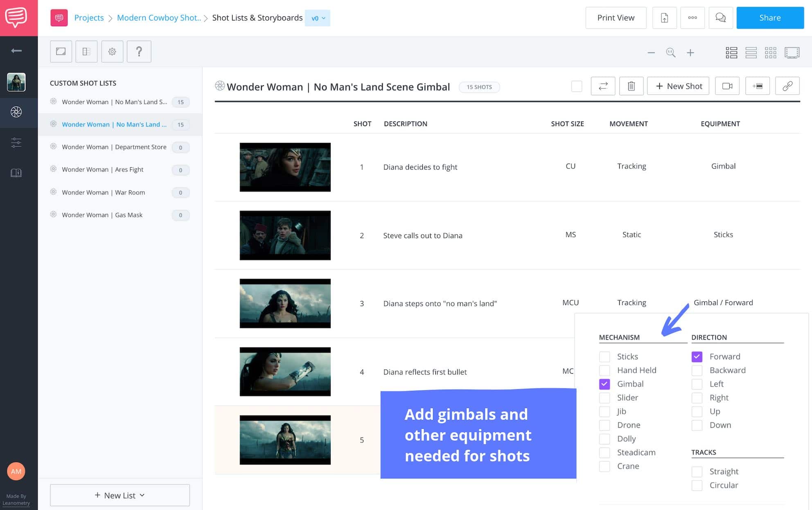The width and height of the screenshot is (812, 510).
Task: Click the magnifier zoom reset icon
Action: pos(671,53)
